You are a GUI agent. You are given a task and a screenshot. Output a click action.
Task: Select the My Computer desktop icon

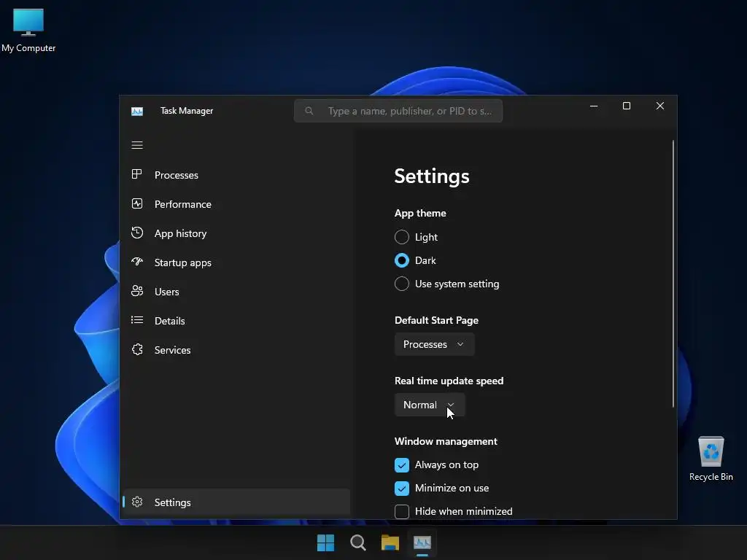[28, 31]
